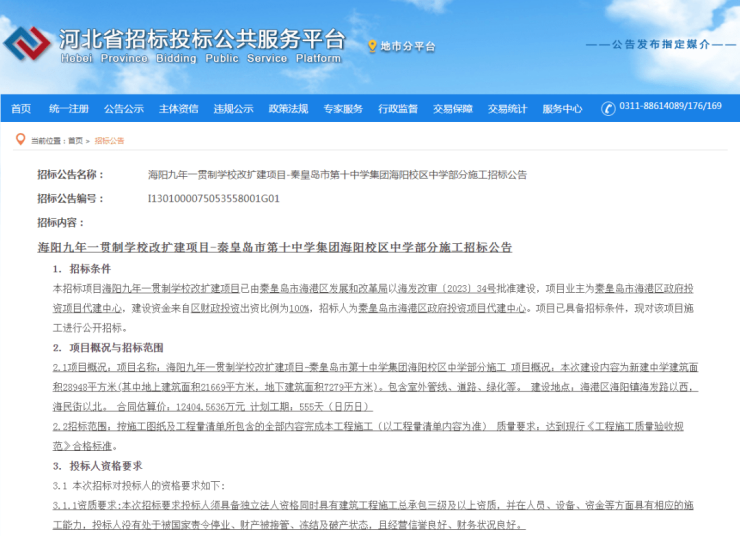
Task: Navigate to 专家服务
Action: pyautogui.click(x=343, y=108)
